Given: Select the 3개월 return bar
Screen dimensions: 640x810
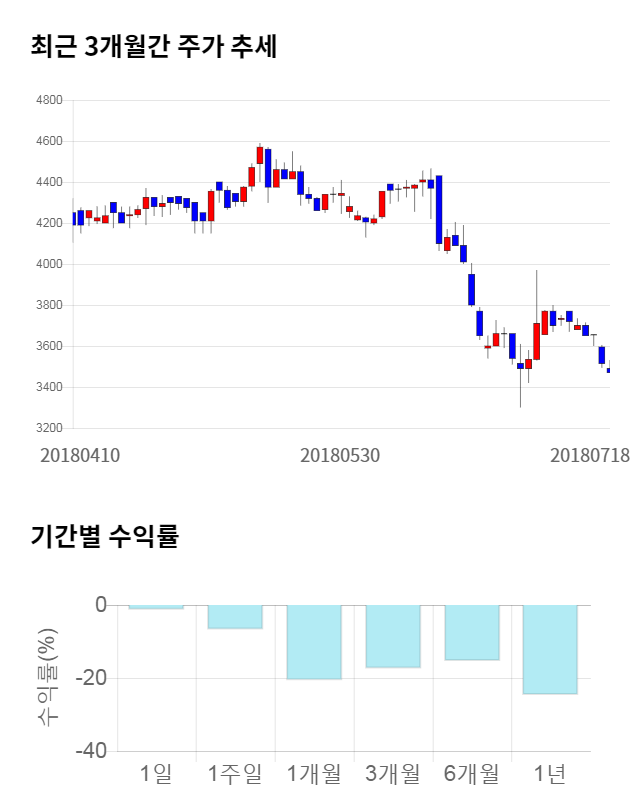Looking at the screenshot, I should click(x=392, y=636).
